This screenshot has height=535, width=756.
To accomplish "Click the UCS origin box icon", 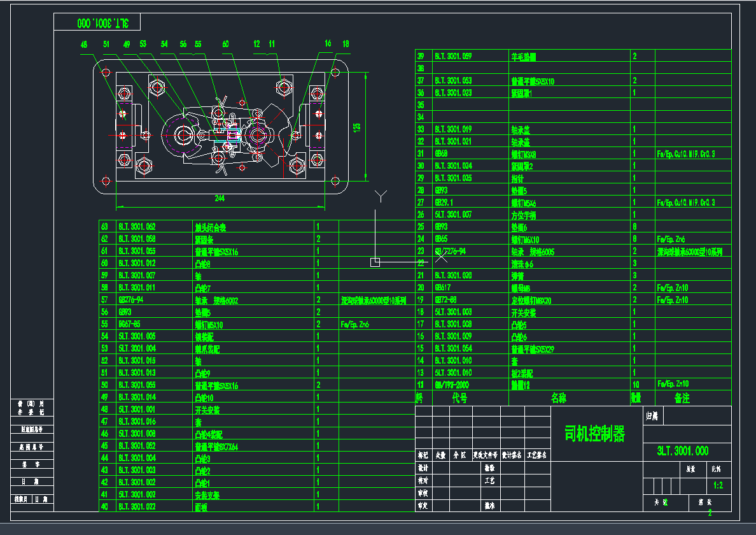I will pos(375,262).
